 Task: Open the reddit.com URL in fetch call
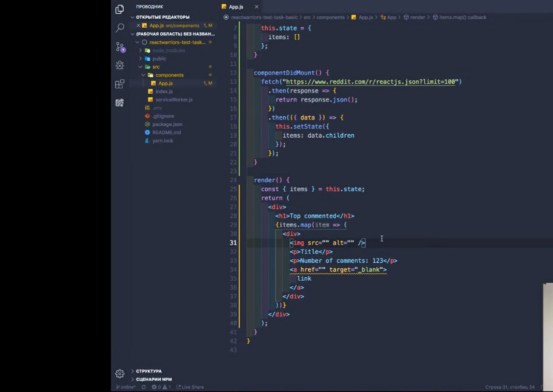coord(370,82)
